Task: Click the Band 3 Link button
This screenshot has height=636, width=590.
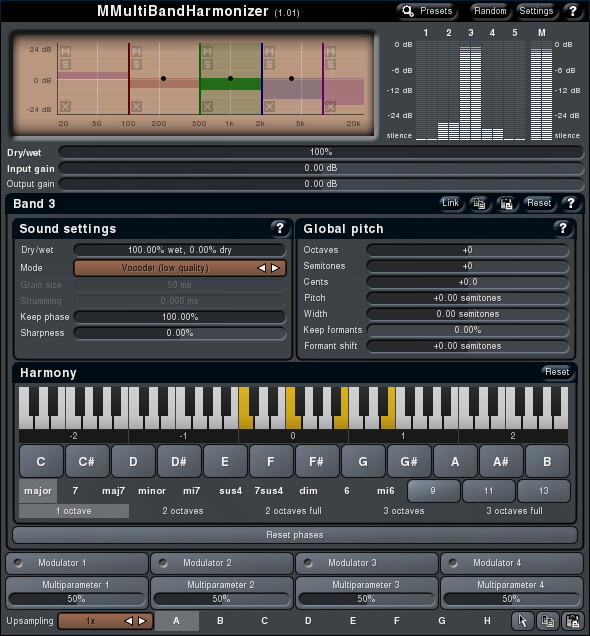Action: click(x=450, y=203)
